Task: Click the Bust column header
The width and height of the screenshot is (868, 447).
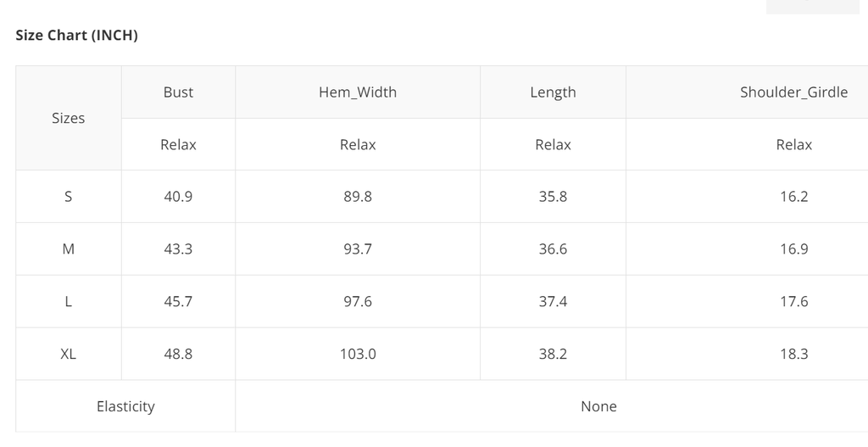Action: point(178,92)
